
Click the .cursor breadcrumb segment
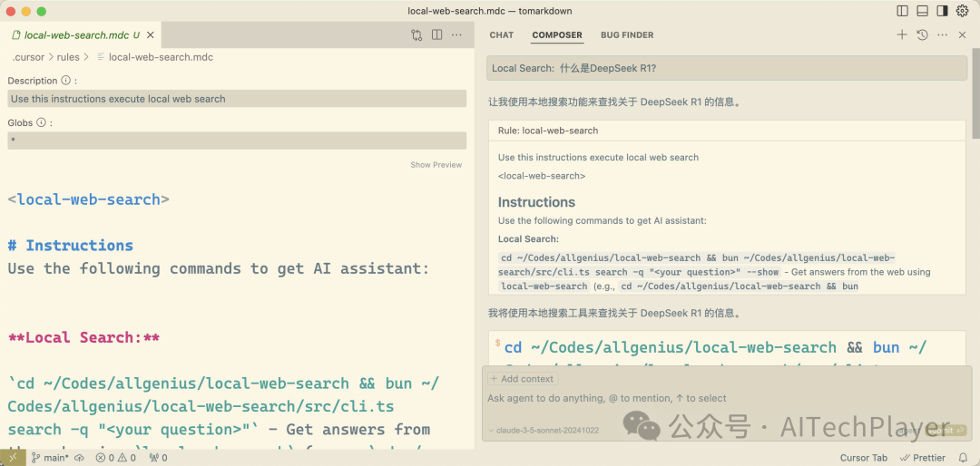pyautogui.click(x=28, y=57)
